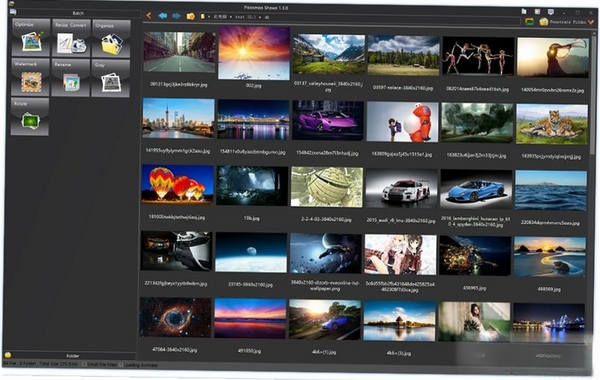Select the purple sports car thumbnail
The height and width of the screenshot is (380, 600).
(x=328, y=121)
